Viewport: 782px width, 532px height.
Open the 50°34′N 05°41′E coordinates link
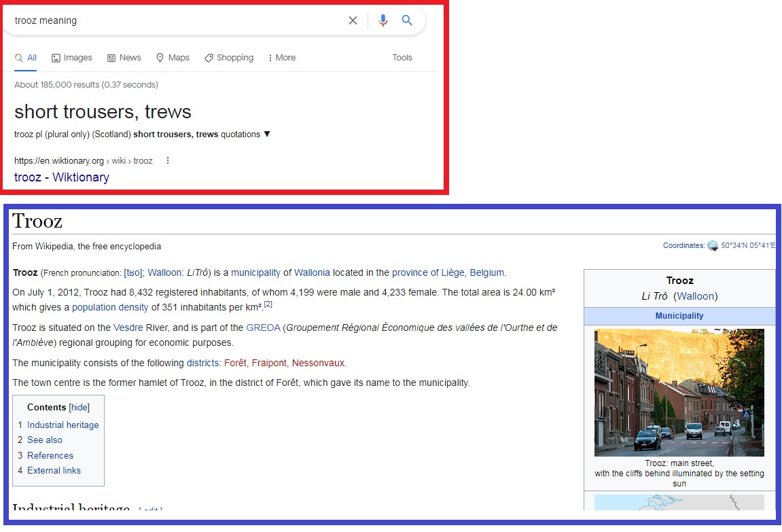[748, 245]
